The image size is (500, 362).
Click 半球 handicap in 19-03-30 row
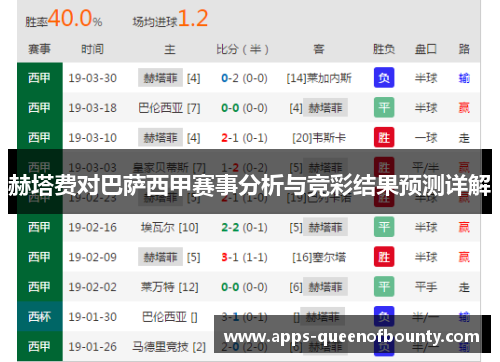[426, 78]
